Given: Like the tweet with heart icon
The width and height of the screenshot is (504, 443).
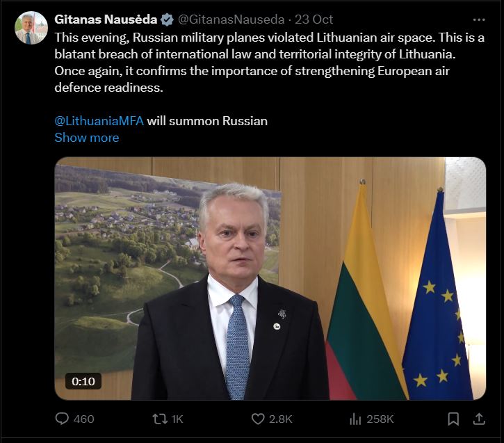Looking at the screenshot, I should 258,419.
